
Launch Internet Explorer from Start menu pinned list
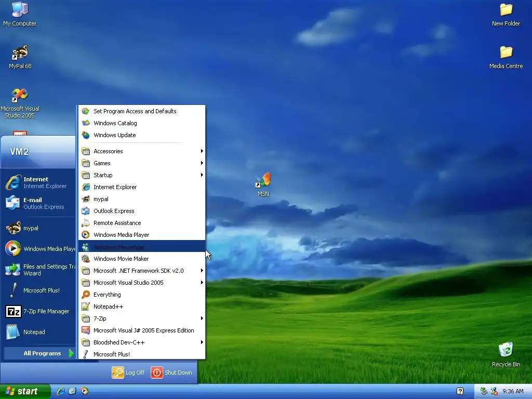tap(39, 182)
